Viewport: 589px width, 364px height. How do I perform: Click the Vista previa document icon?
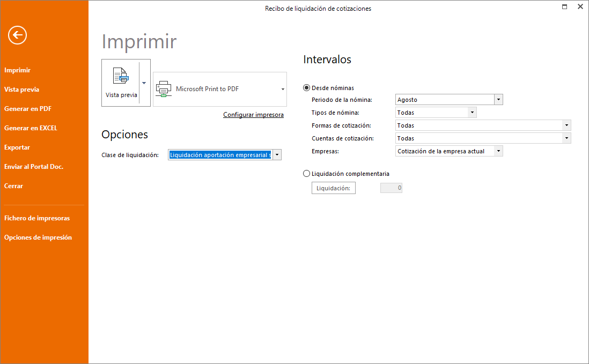[x=121, y=76]
